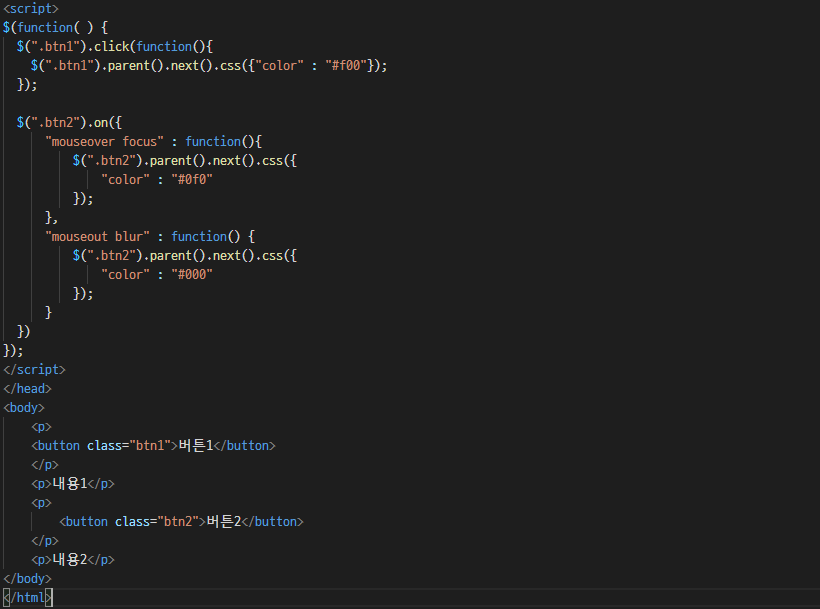Click the <p>내용2</p> line

(73, 559)
